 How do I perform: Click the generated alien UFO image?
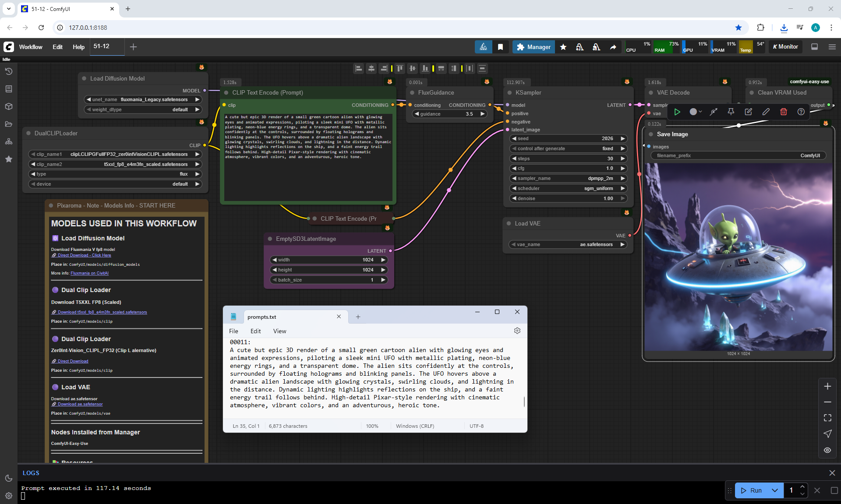(738, 256)
